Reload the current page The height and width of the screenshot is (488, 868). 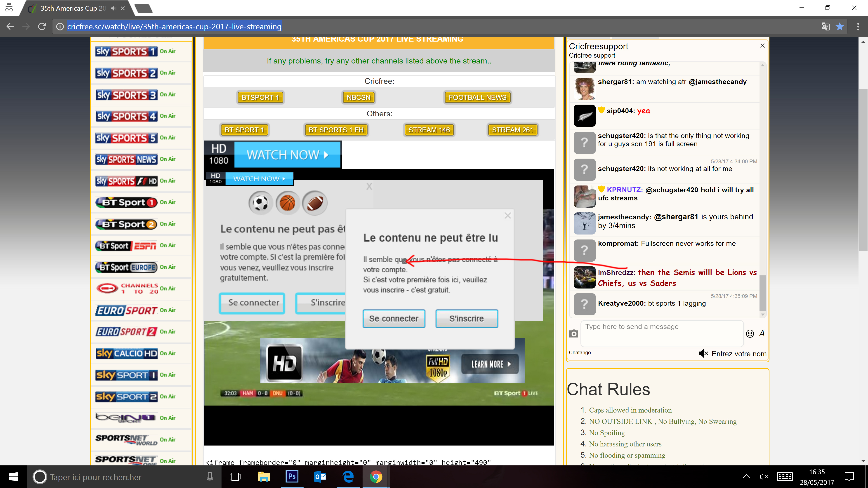(x=42, y=27)
